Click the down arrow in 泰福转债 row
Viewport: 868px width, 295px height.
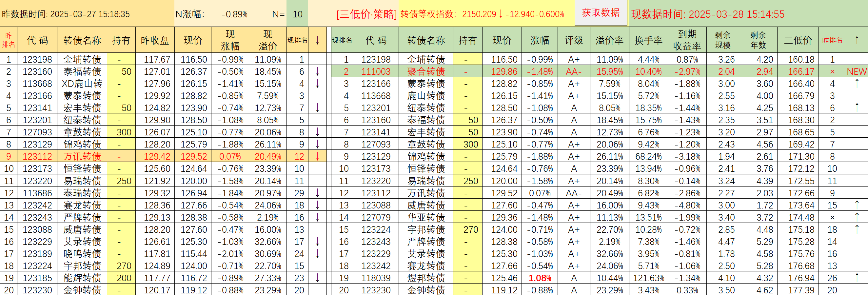click(x=317, y=71)
